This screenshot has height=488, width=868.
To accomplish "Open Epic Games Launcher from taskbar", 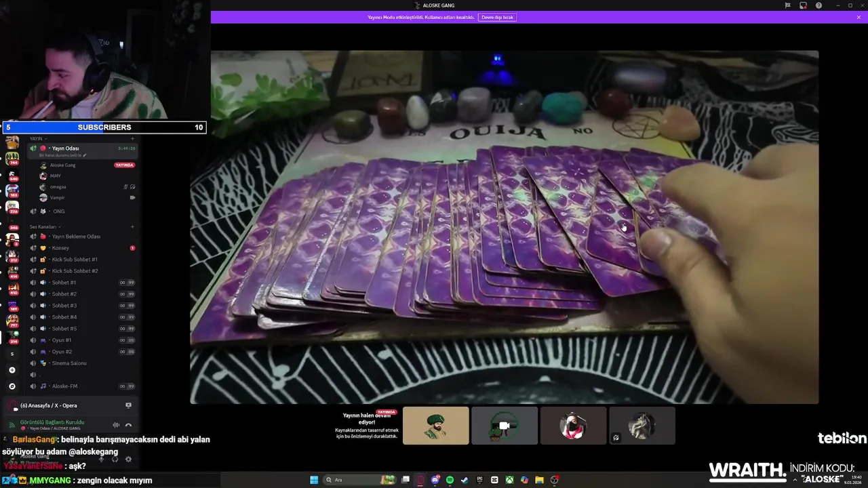I will (479, 480).
